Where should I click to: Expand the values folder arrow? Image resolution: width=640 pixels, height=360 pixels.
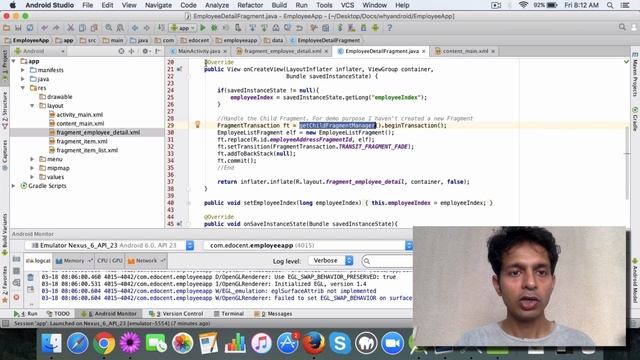pos(32,177)
